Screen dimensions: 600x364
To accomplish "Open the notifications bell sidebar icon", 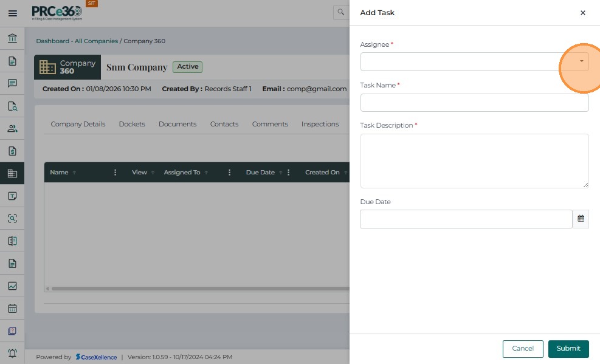I will (x=12, y=353).
